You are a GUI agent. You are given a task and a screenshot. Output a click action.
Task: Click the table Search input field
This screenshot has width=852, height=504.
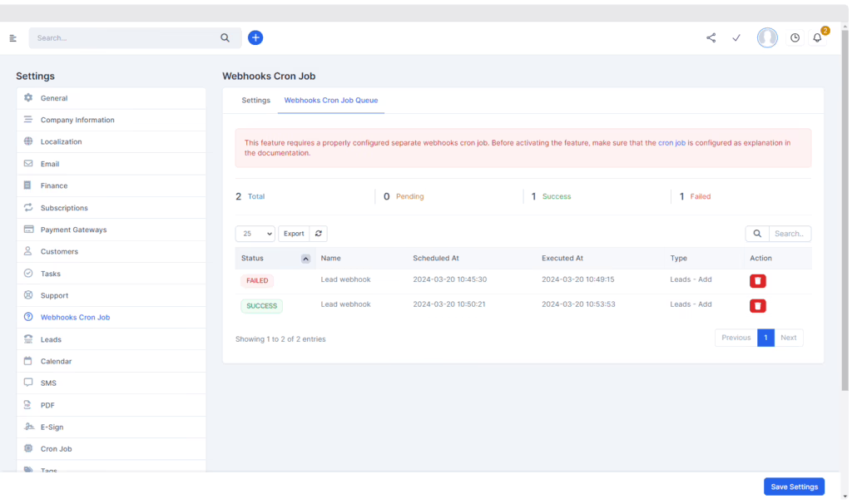pos(789,234)
